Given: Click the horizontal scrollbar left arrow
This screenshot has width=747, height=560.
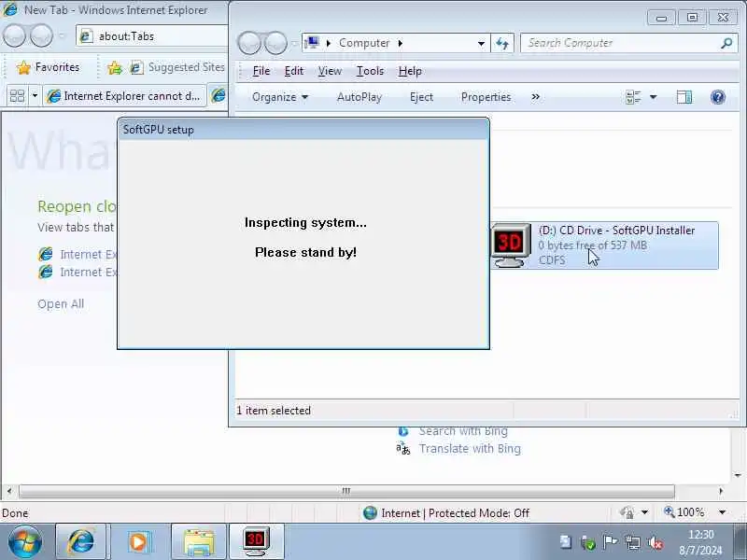Looking at the screenshot, I should 8,491.
